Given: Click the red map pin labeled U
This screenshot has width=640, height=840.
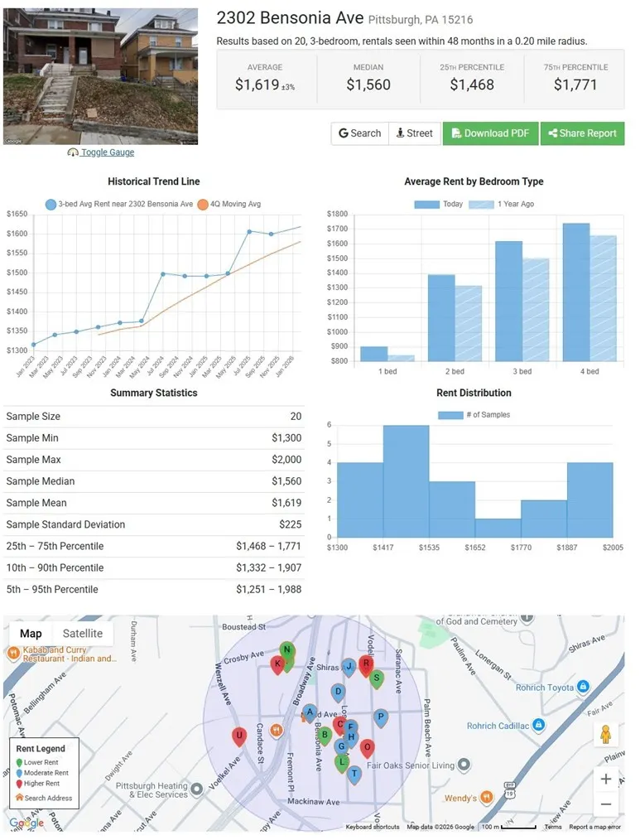Looking at the screenshot, I should point(239,736).
